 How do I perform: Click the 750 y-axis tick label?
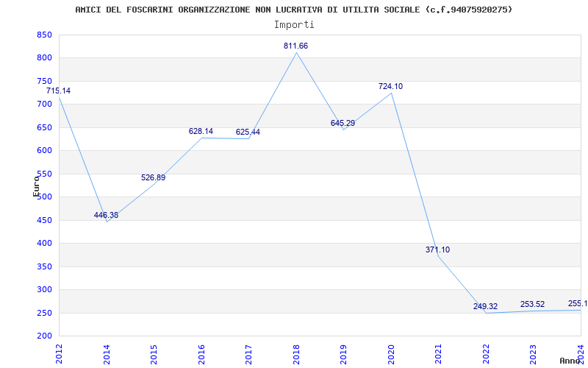[44, 82]
